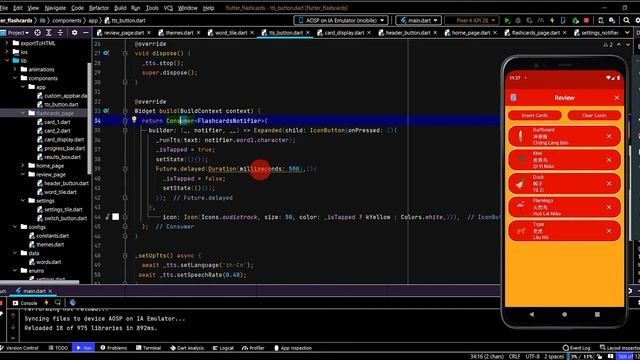
Task: Open DevTools globe icon in Run console
Action: [73, 302]
